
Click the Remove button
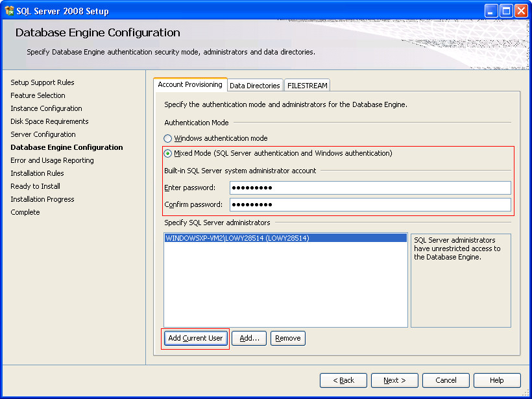pyautogui.click(x=287, y=338)
